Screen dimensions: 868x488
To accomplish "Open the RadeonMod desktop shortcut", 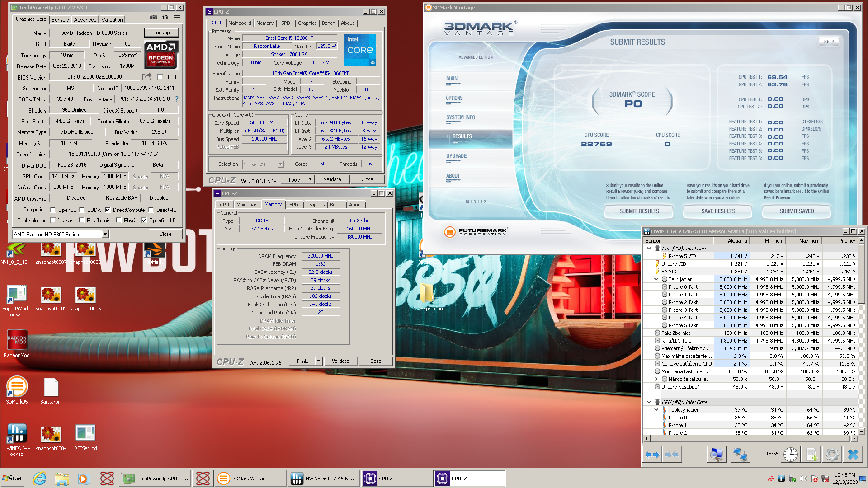I will click(17, 344).
